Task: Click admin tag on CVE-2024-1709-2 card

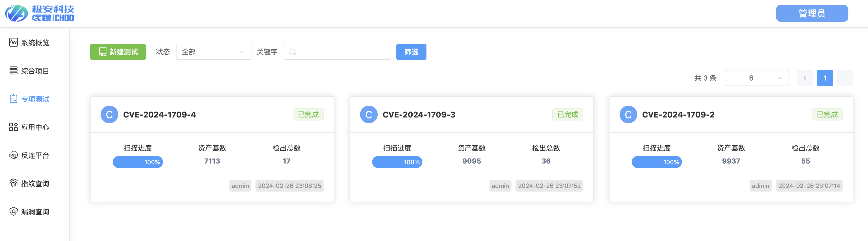Action: (761, 186)
